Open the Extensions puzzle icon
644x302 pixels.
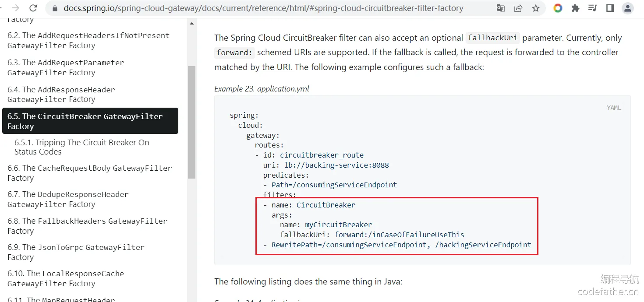click(x=575, y=8)
